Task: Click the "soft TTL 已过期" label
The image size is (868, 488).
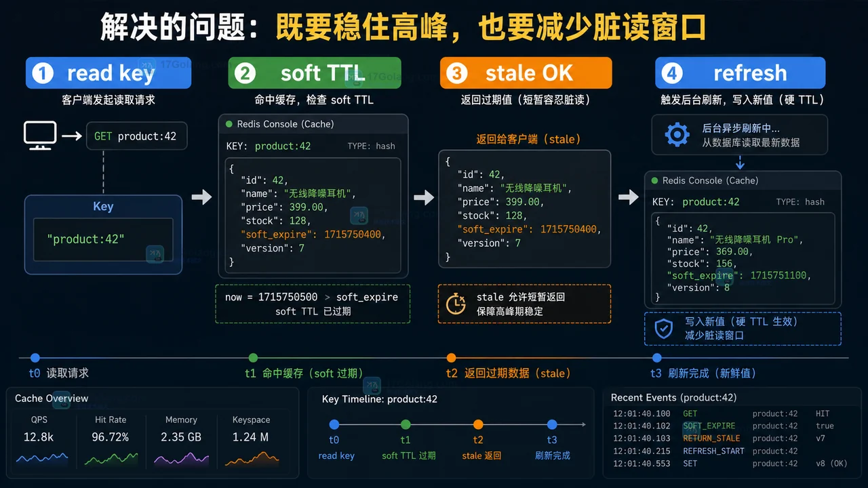Action: [312, 312]
